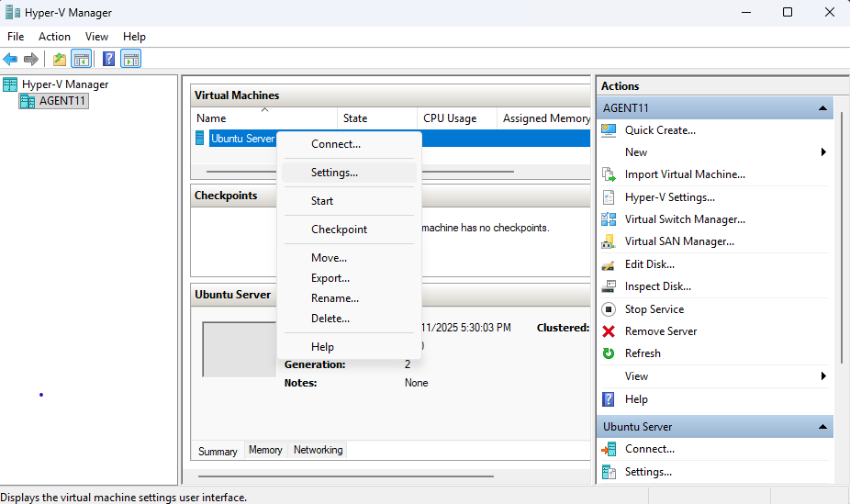Click the green Refresh icon
Viewport: 850px width, 504px height.
pyautogui.click(x=609, y=353)
